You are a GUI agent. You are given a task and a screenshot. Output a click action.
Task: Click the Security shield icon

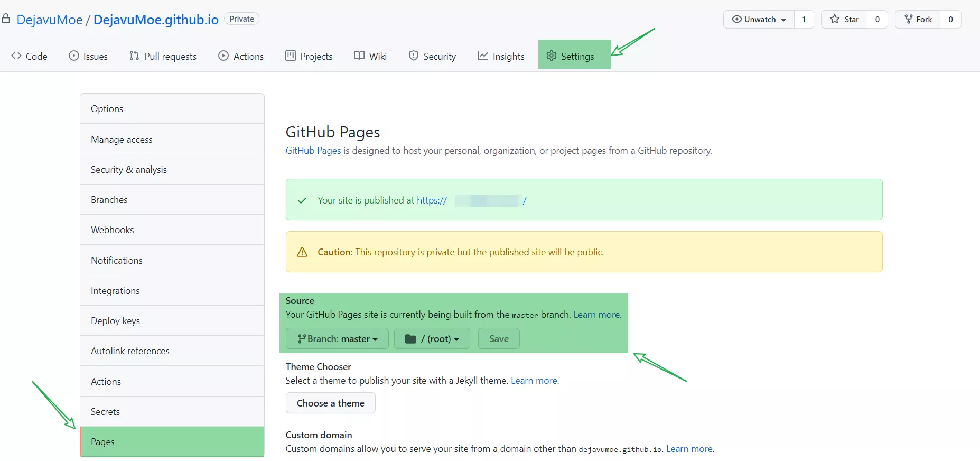click(x=414, y=56)
